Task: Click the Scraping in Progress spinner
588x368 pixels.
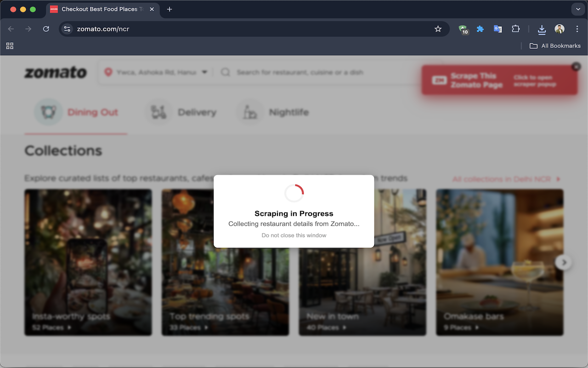Action: (294, 193)
